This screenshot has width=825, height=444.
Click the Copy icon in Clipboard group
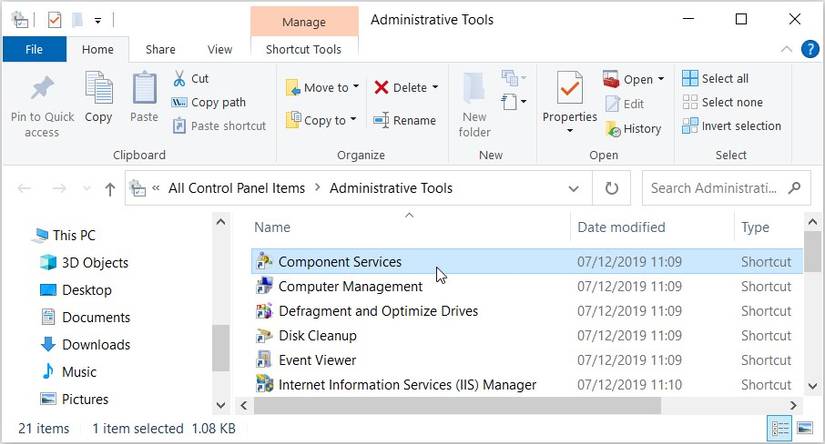click(98, 88)
